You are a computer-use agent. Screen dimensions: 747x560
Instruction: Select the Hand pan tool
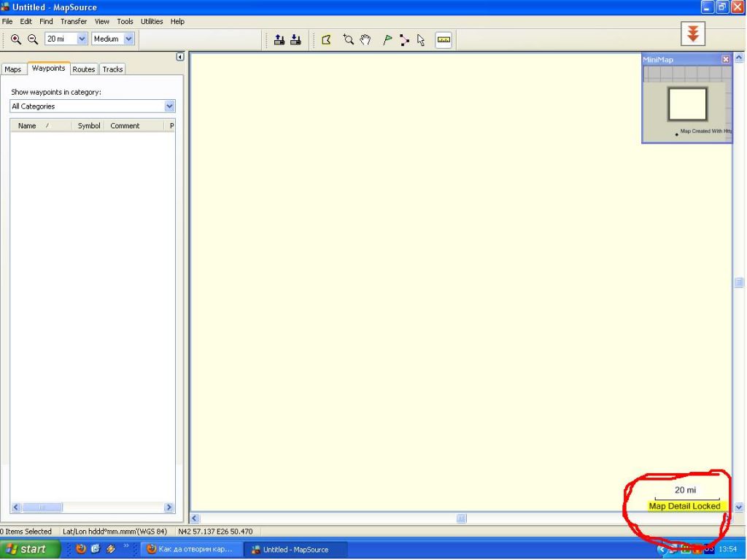click(365, 40)
